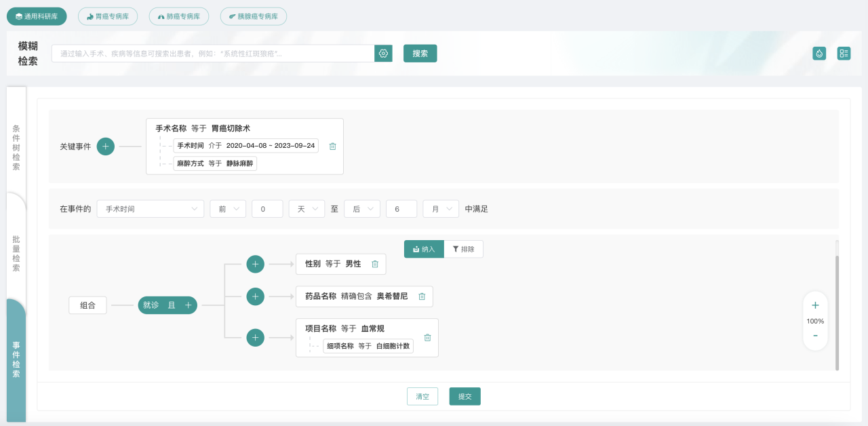The width and height of the screenshot is (868, 426).
Task: Click the 麻醉方式 等于 静脉麻醉 condition
Action: coord(215,163)
